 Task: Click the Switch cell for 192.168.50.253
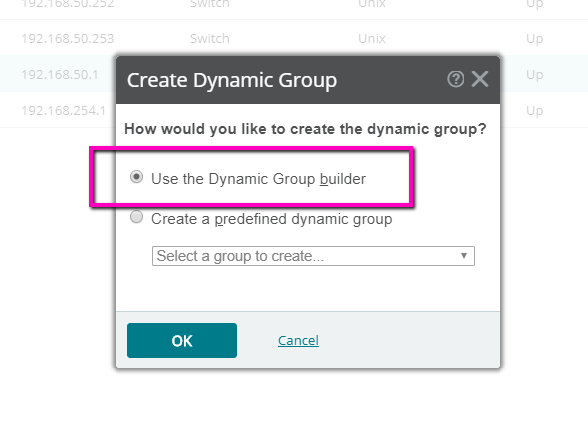point(210,39)
